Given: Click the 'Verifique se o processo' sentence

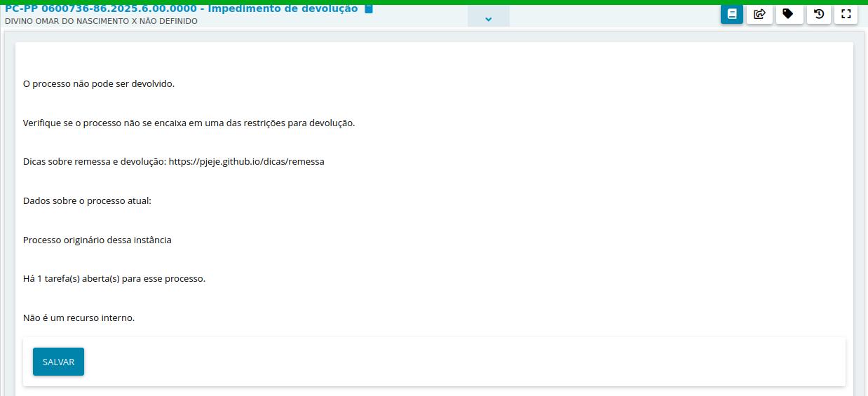Looking at the screenshot, I should click(x=189, y=123).
